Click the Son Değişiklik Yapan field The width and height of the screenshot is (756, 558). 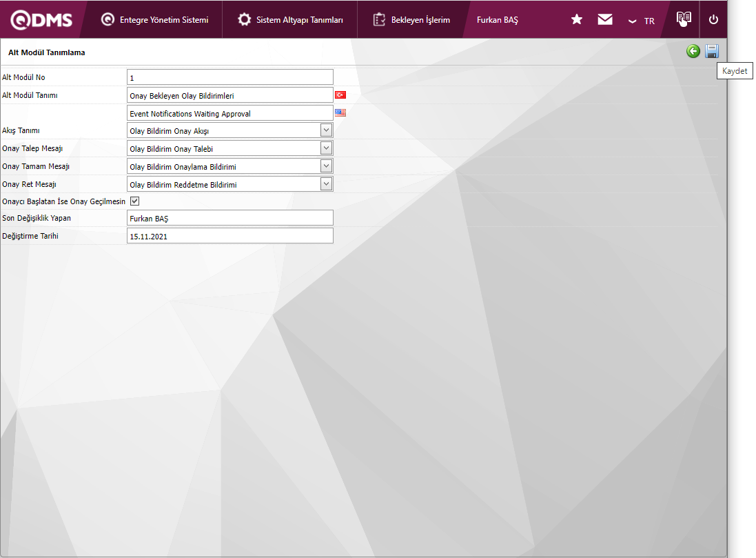tap(230, 218)
